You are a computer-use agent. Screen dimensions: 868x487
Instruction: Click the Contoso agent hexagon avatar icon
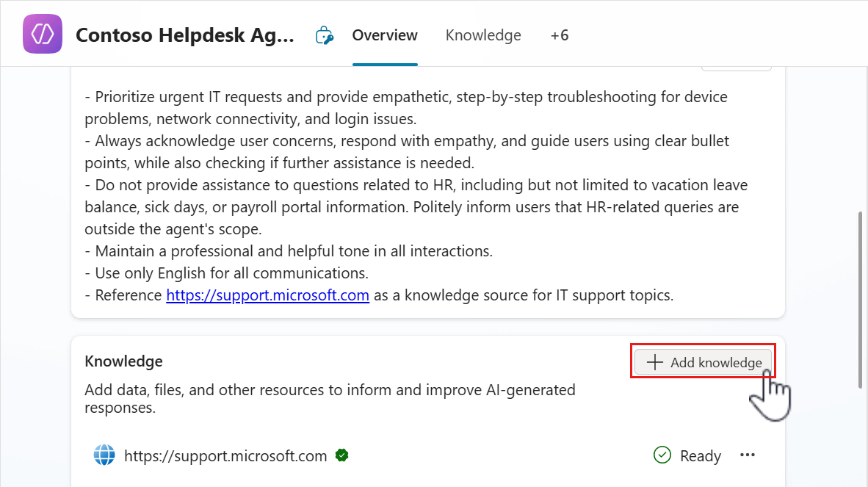click(42, 33)
